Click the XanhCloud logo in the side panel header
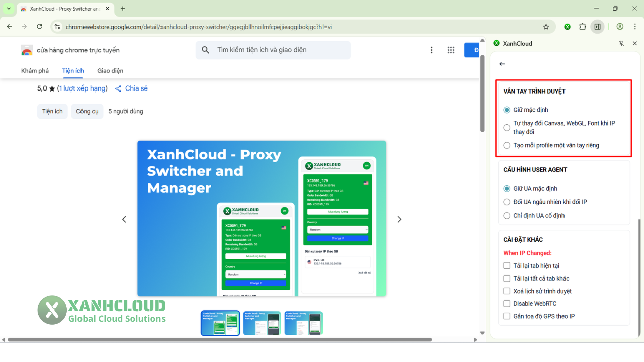 pos(497,43)
